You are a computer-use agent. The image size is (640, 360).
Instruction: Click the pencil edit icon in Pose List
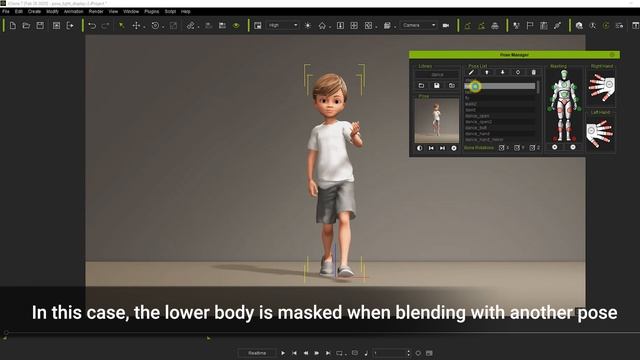click(471, 72)
